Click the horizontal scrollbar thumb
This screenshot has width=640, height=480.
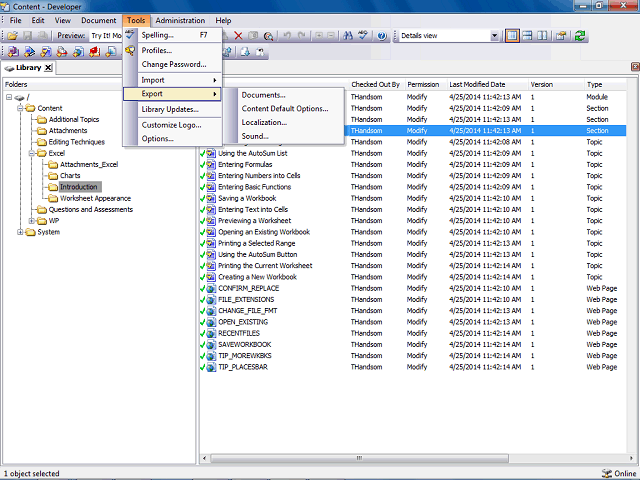click(x=359, y=458)
